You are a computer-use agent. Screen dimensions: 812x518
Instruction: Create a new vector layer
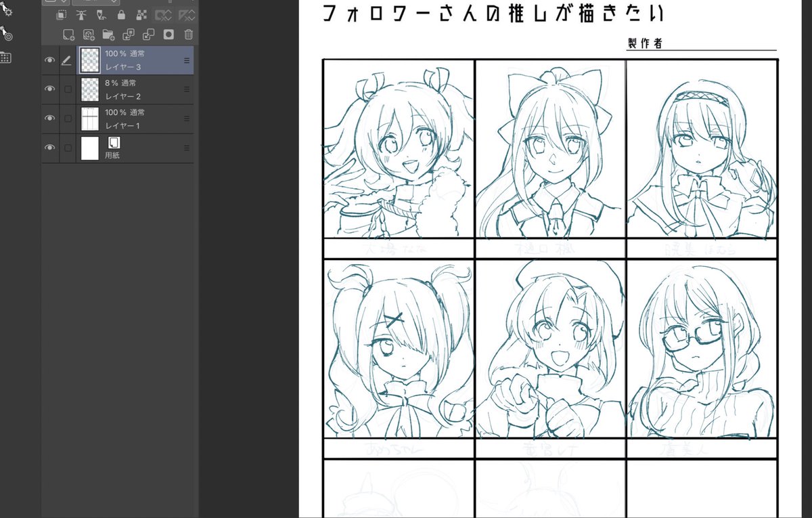[89, 35]
